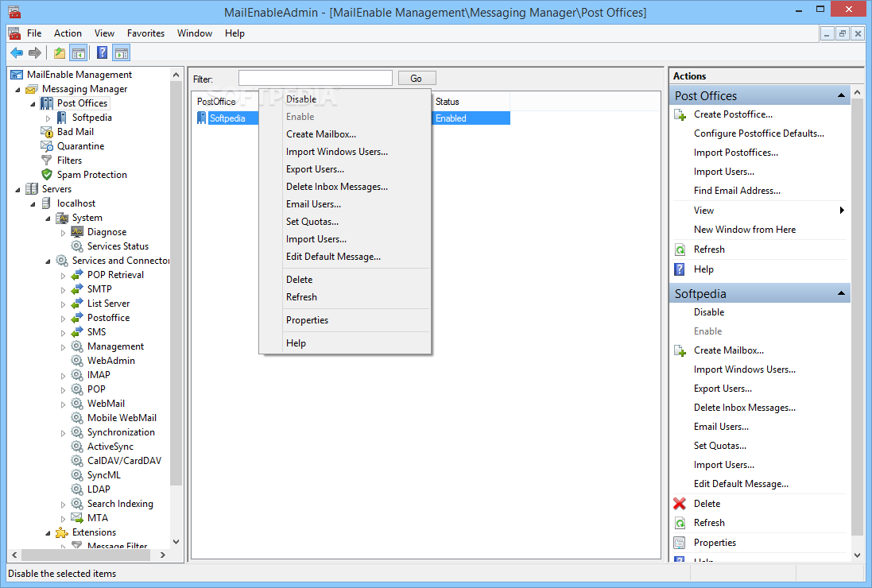Click the Bad Mail icon in the tree
This screenshot has height=588, width=872.
click(x=47, y=132)
